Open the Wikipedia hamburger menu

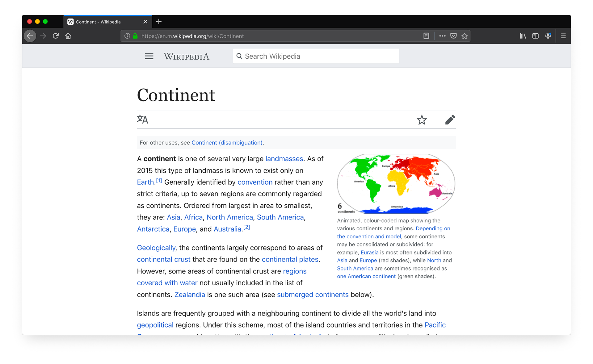tap(149, 56)
